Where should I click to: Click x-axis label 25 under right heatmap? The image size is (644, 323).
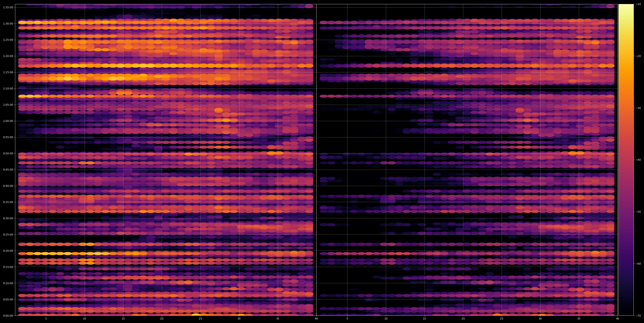click(502, 319)
